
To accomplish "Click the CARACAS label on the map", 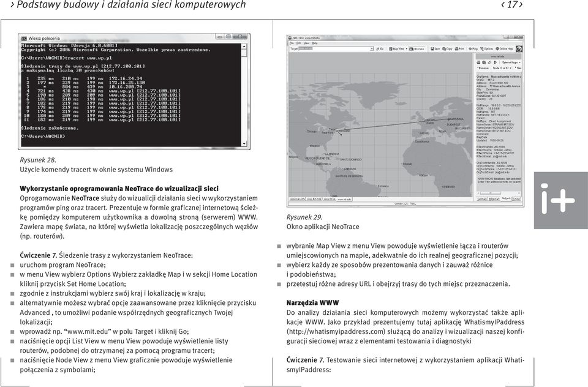I will (x=350, y=169).
